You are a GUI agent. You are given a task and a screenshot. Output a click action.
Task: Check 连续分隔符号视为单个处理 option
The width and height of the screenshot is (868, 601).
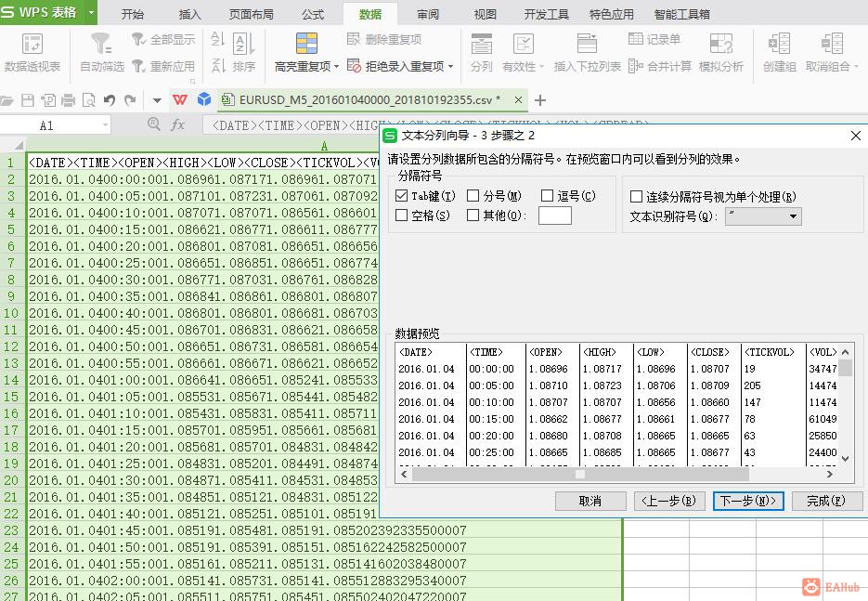636,197
